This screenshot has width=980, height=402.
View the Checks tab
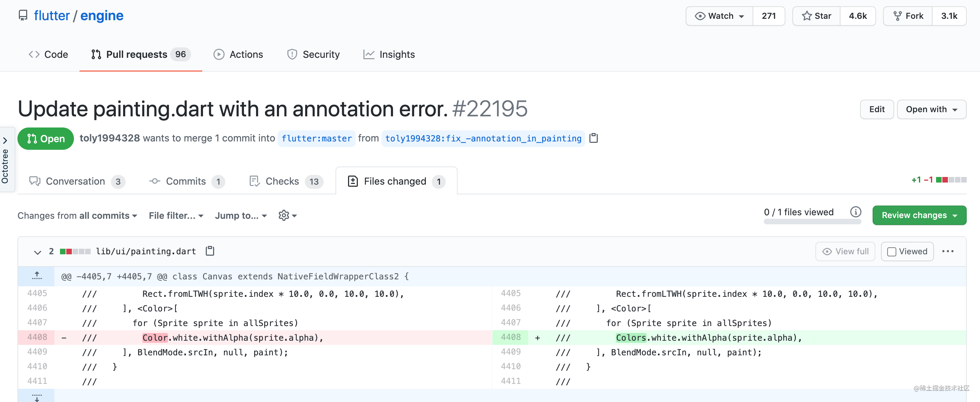(286, 181)
